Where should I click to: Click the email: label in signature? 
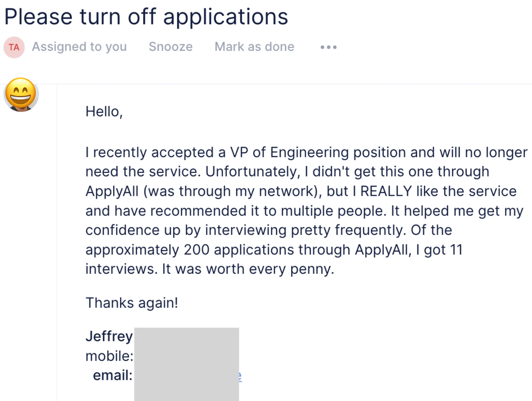coord(112,375)
